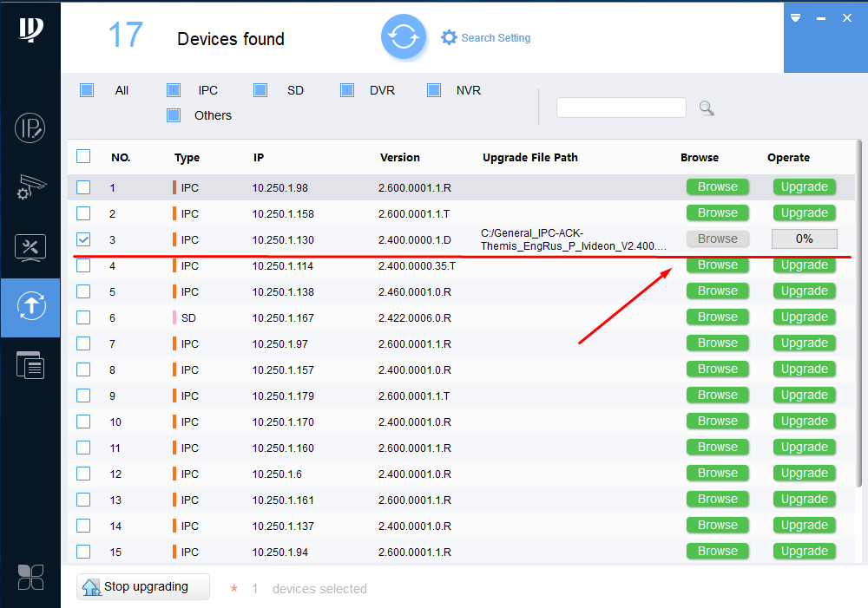Browse file for SD device 10.250.1.167
Screen dimensions: 868x608
(x=718, y=317)
